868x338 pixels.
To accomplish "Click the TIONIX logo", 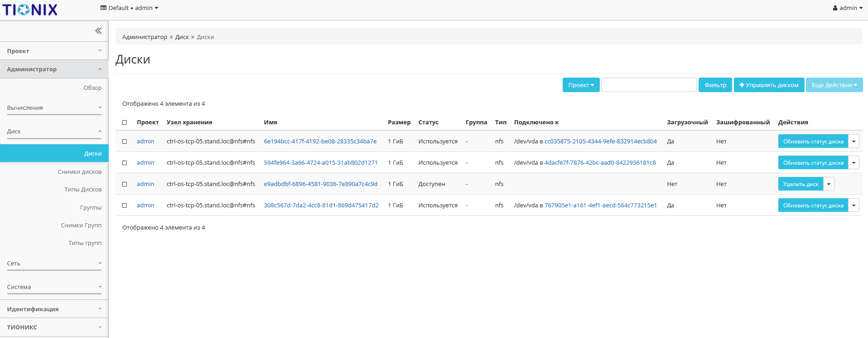I will click(x=30, y=10).
